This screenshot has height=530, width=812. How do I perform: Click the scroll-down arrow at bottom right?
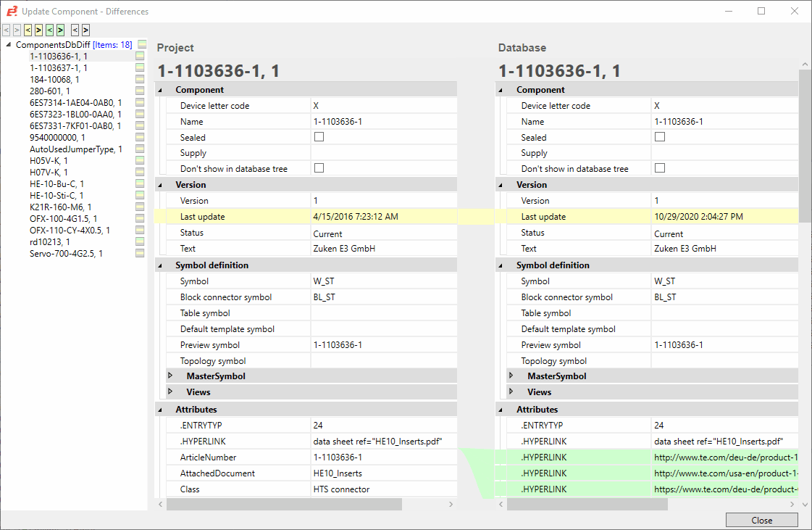click(x=805, y=504)
